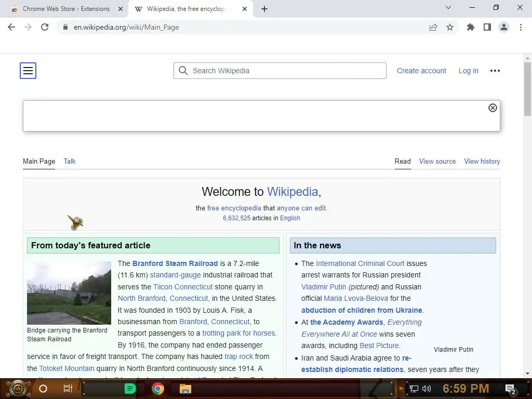Open the Talk tab

70,161
